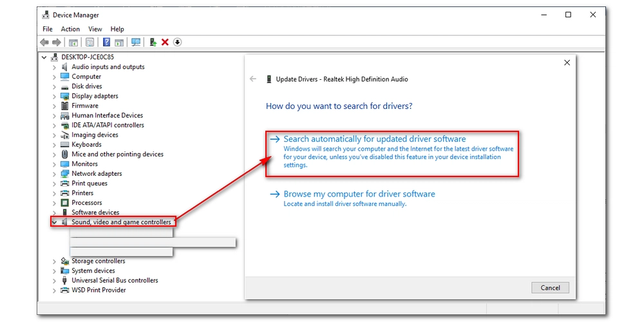Viewport: 644px width, 322px height.
Task: Click the Back arrow in Device Manager toolbar
Action: tap(44, 43)
